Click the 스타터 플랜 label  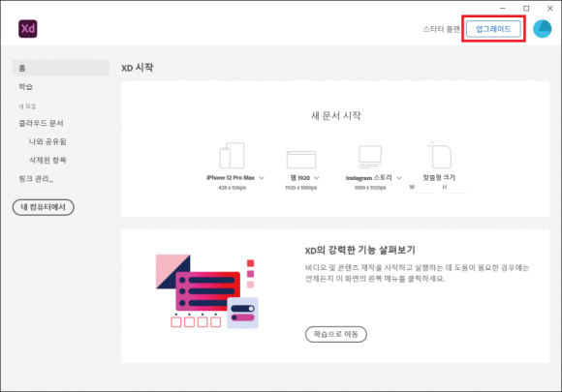[x=441, y=29]
